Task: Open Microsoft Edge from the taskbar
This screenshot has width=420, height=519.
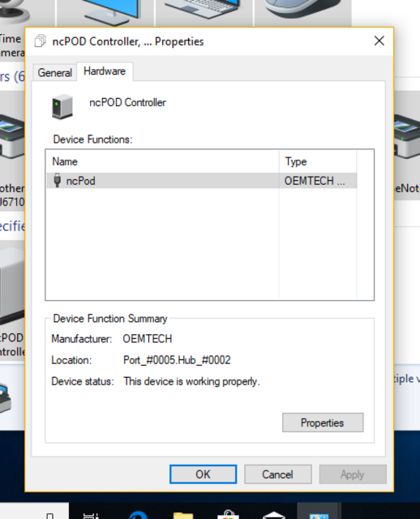Action: [x=138, y=515]
